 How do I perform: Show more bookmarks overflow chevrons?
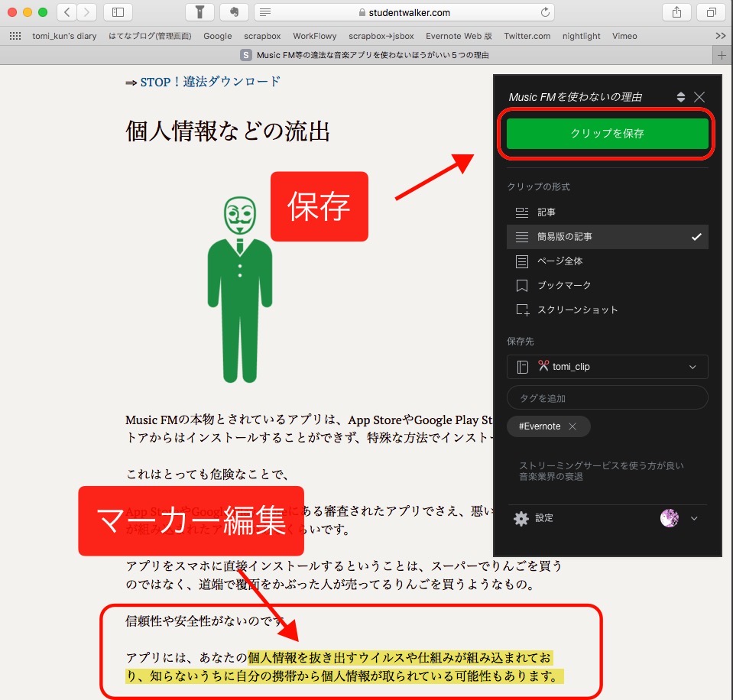pyautogui.click(x=720, y=36)
